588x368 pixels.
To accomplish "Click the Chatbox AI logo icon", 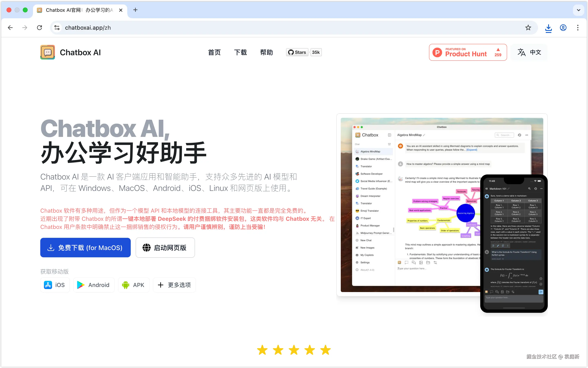I will tap(48, 52).
